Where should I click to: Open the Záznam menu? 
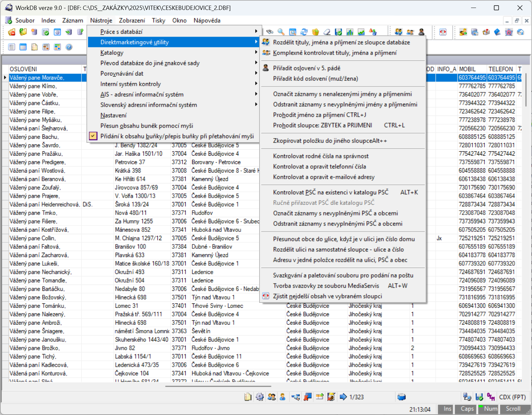click(x=73, y=21)
